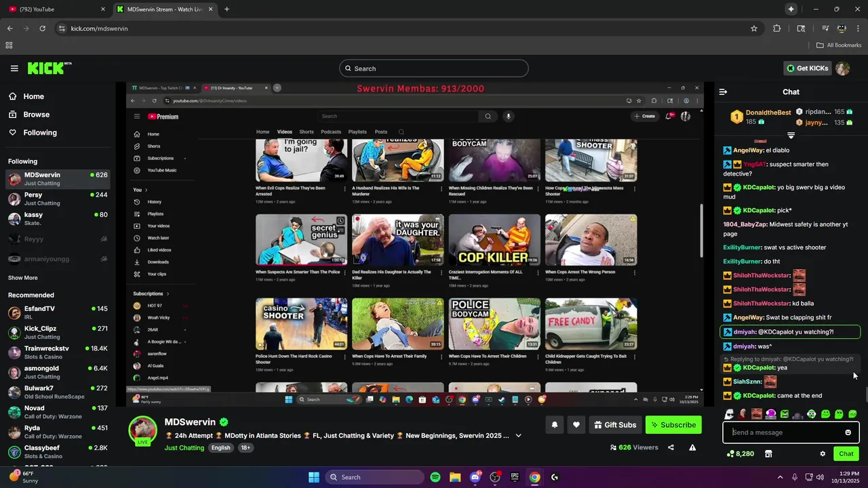Open Epic Games Launcher from taskbar

click(x=515, y=477)
